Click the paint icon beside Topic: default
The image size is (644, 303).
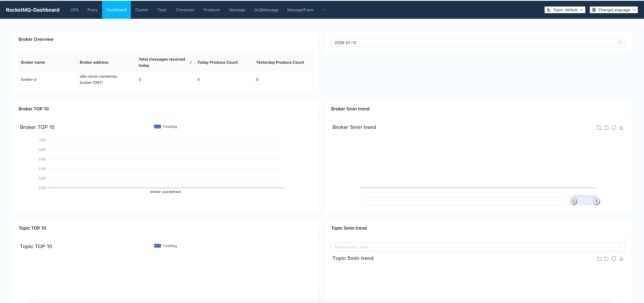[x=549, y=10]
